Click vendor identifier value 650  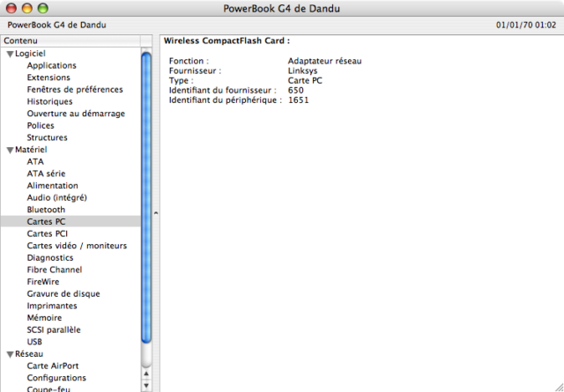click(296, 90)
